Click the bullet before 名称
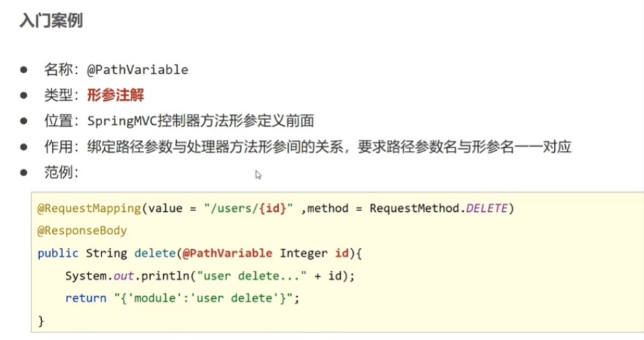Viewport: 644px width, 340px height. (x=24, y=69)
